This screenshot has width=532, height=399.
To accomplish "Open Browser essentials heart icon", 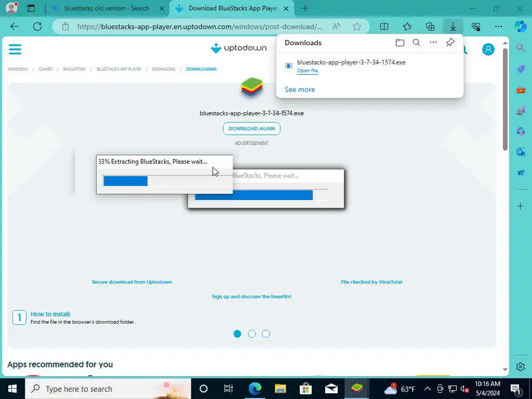I will [x=476, y=26].
